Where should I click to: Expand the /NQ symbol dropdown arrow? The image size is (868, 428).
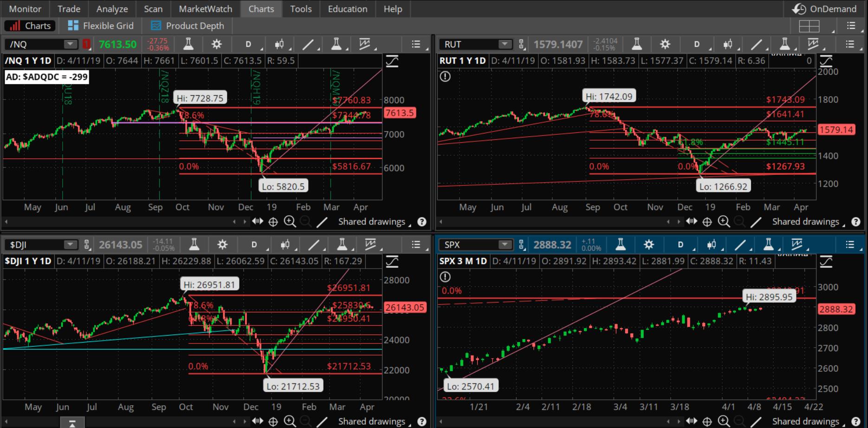coord(70,44)
